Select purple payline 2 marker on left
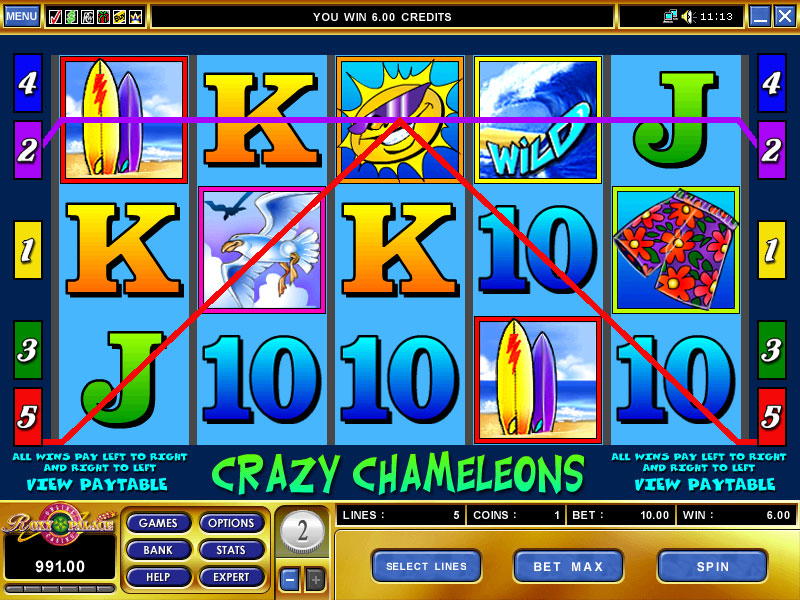This screenshot has width=800, height=600. 28,149
